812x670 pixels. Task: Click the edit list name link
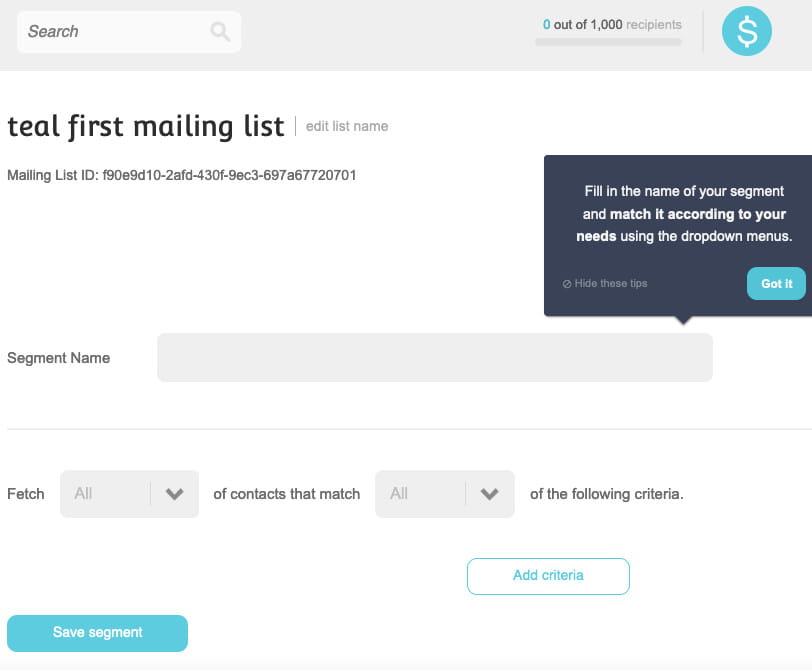point(347,127)
